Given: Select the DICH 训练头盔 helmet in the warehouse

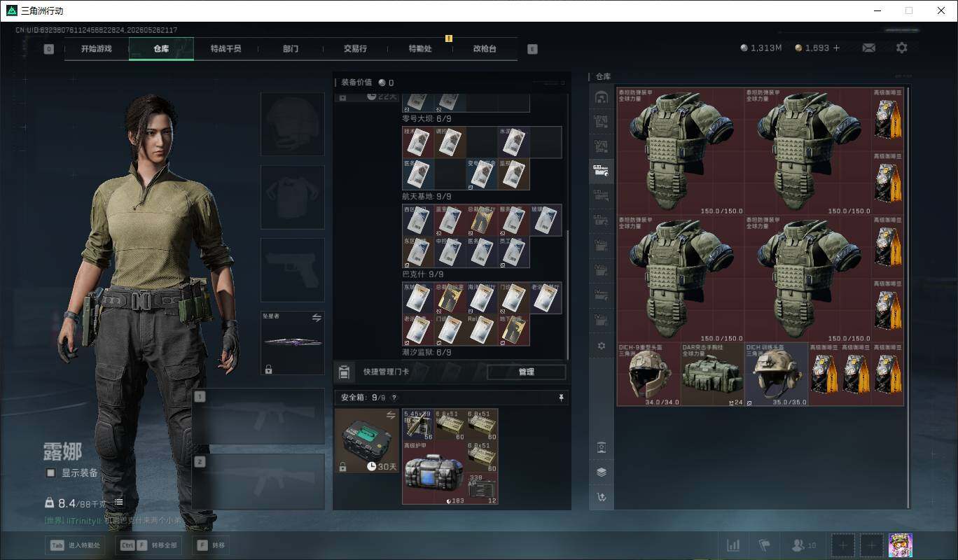Looking at the screenshot, I should (x=777, y=374).
